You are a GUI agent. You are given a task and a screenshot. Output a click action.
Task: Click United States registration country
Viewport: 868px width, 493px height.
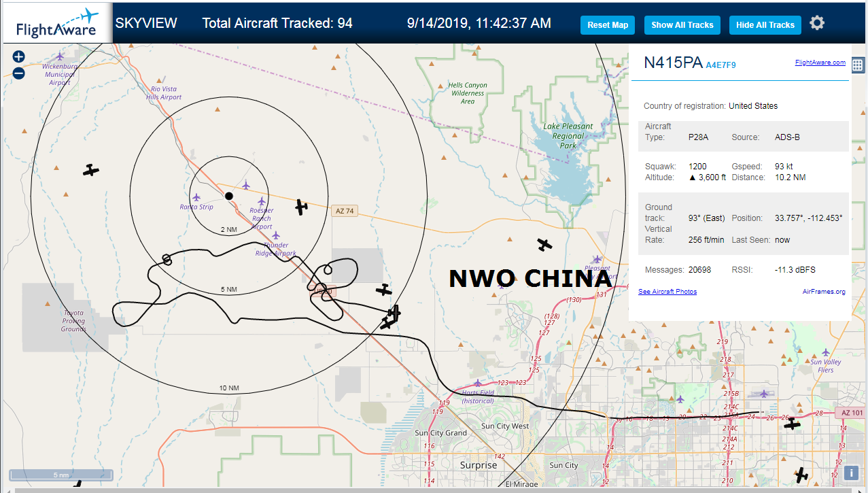tap(753, 106)
